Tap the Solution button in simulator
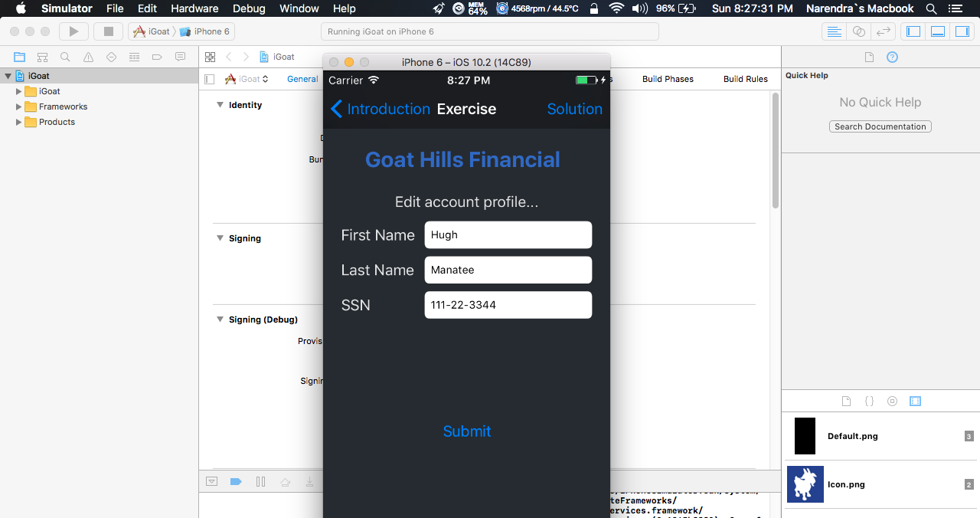 (575, 109)
